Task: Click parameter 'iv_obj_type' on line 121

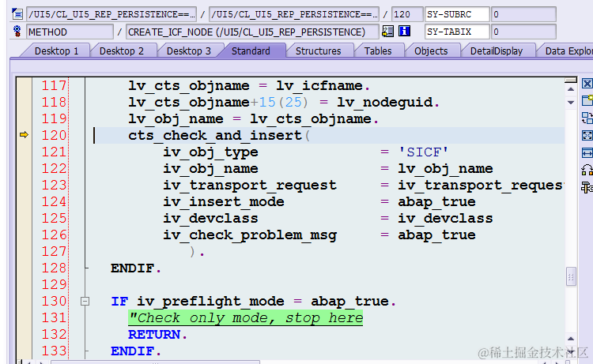Action: tap(210, 152)
